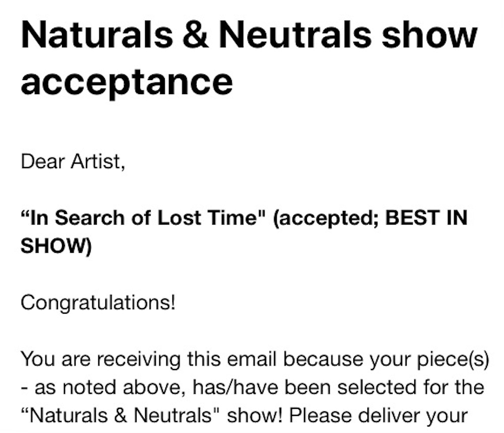Viewport: 504px width, 433px height.
Task: Click the 'Dear Artist,' greeting line
Action: pyautogui.click(x=73, y=163)
